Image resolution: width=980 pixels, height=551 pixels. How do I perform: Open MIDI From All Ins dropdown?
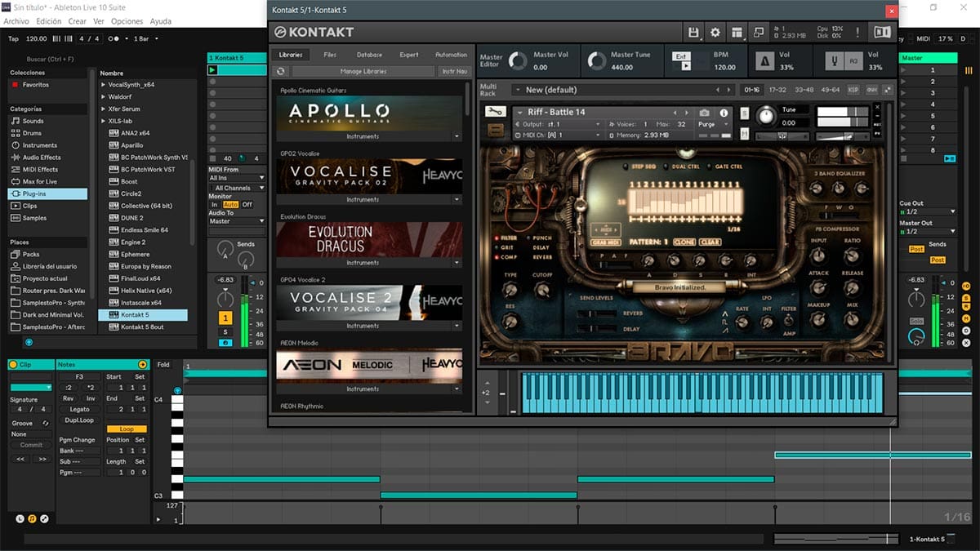click(237, 177)
